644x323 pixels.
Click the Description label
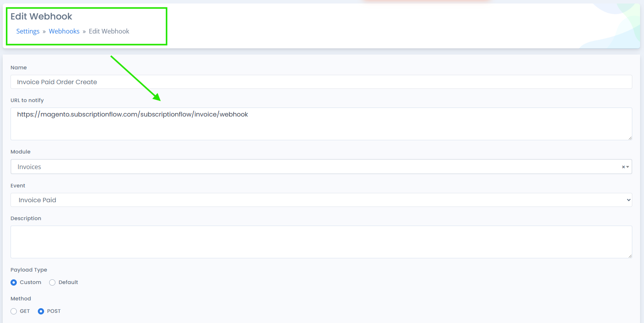[x=26, y=218]
